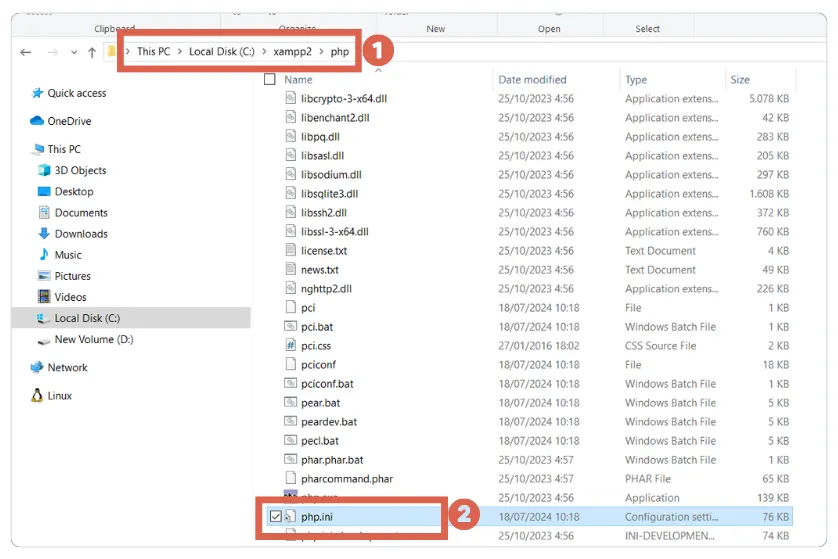Screen dimensions: 838x559
Task: Select This PC in navigation pane
Action: pyautogui.click(x=64, y=149)
